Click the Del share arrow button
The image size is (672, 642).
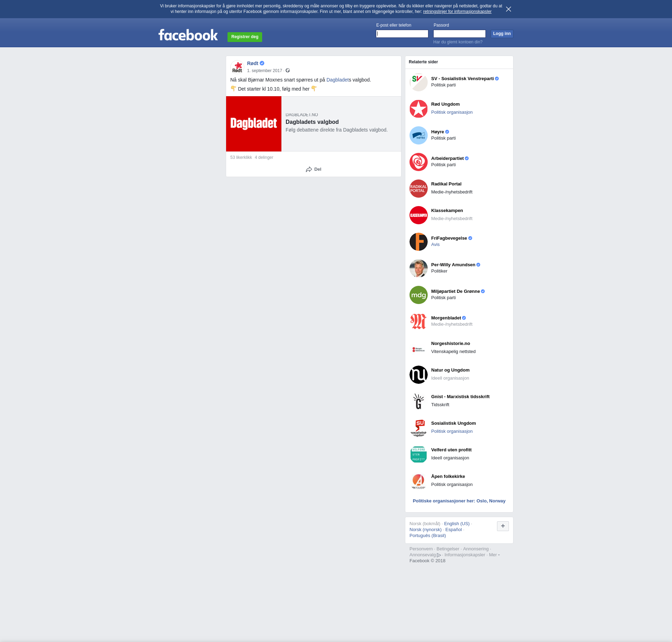314,169
